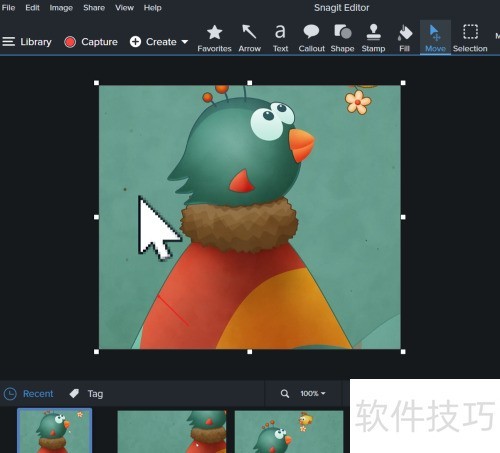Click the red Capture button
500x453 pixels.
pos(91,42)
